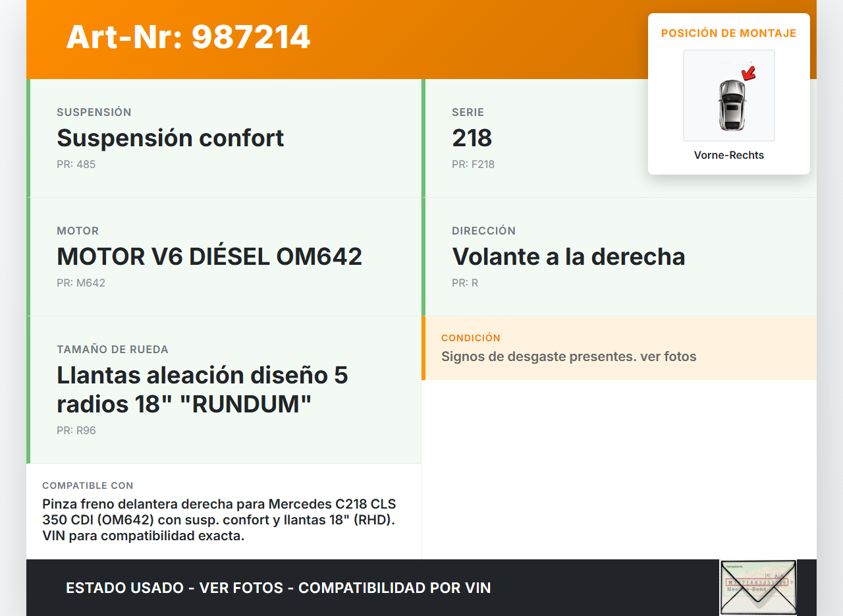The image size is (843, 616).
Task: Click the "Vorne-Rechts" caption
Action: [x=729, y=155]
